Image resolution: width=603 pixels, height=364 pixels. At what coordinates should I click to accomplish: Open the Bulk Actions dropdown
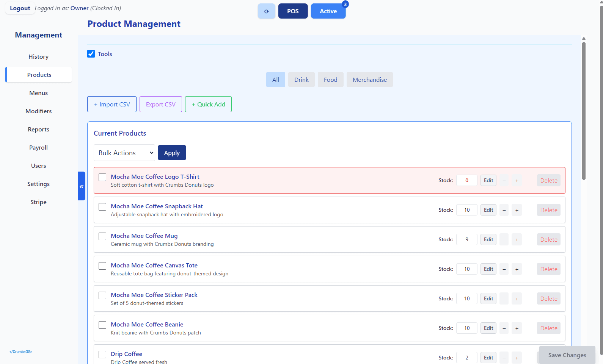(x=124, y=153)
